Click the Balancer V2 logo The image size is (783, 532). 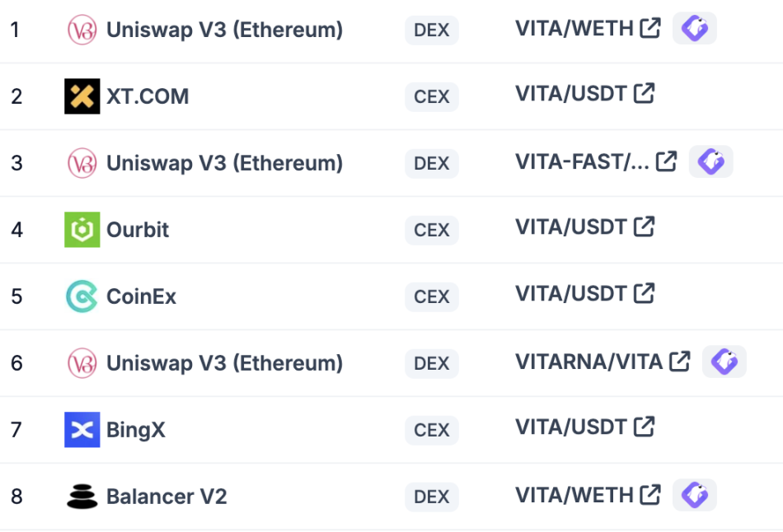pos(82,497)
